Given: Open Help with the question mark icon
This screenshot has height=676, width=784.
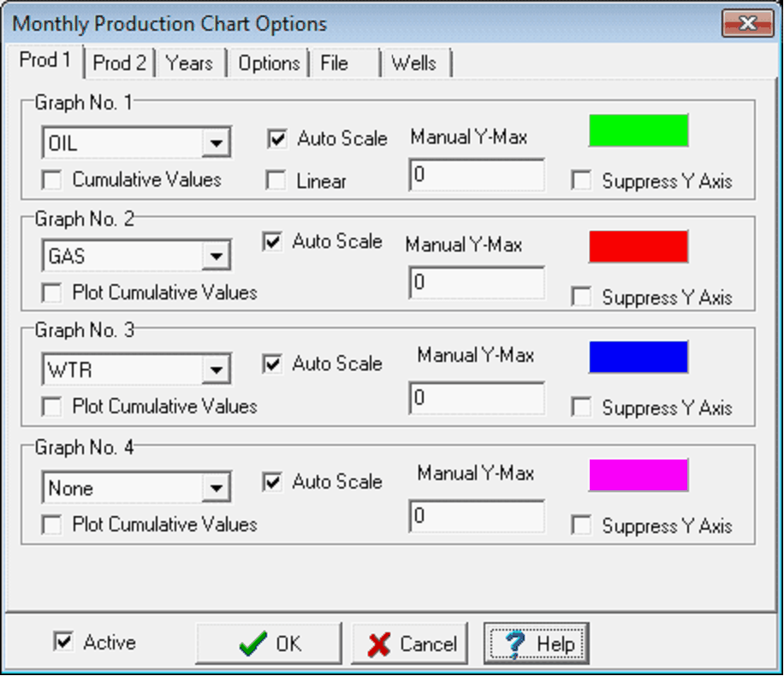Looking at the screenshot, I should point(536,643).
